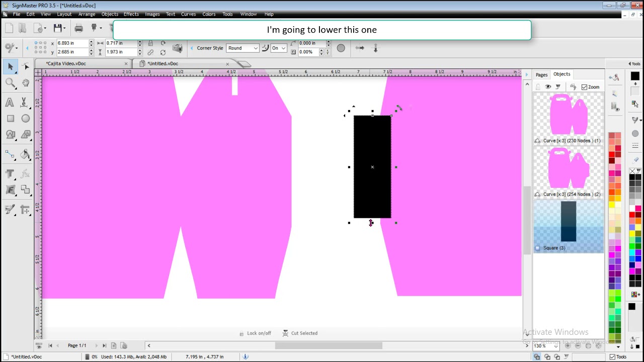This screenshot has width=644, height=362.
Task: Select the Text tool letter A
Action: click(10, 103)
